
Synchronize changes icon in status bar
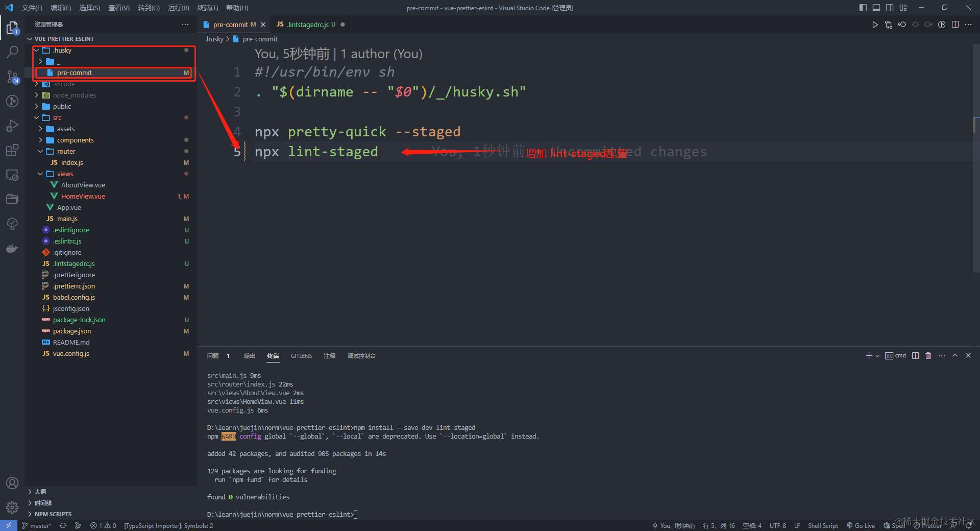(x=63, y=525)
